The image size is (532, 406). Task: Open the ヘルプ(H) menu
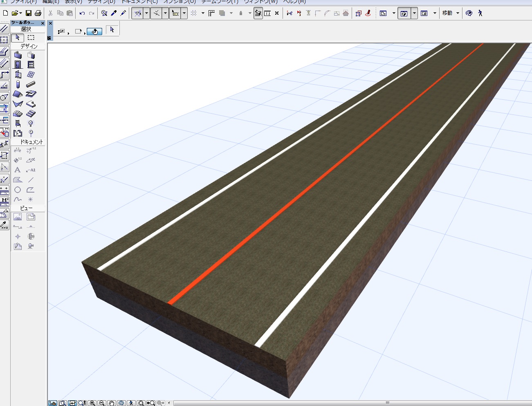click(x=294, y=2)
